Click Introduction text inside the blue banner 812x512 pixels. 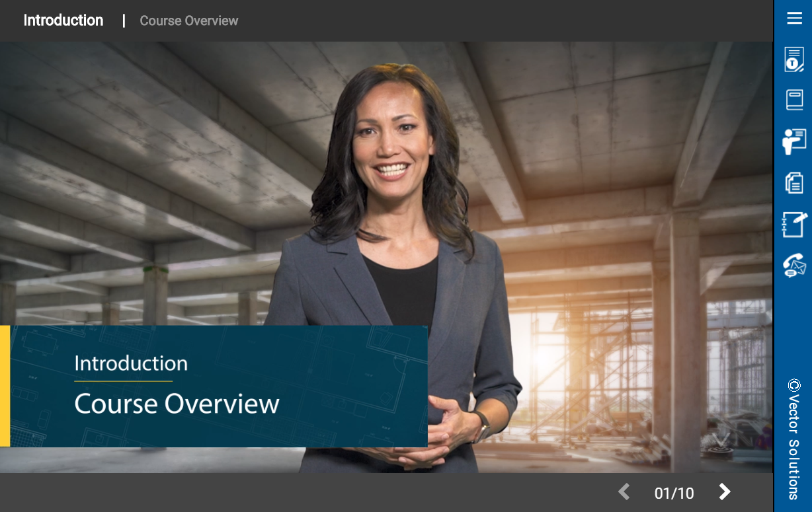(131, 363)
